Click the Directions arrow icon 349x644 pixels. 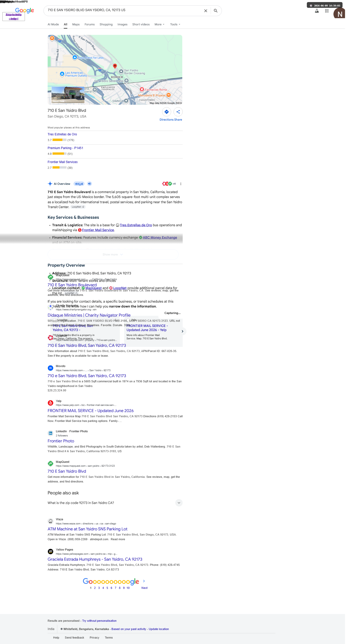(x=166, y=112)
